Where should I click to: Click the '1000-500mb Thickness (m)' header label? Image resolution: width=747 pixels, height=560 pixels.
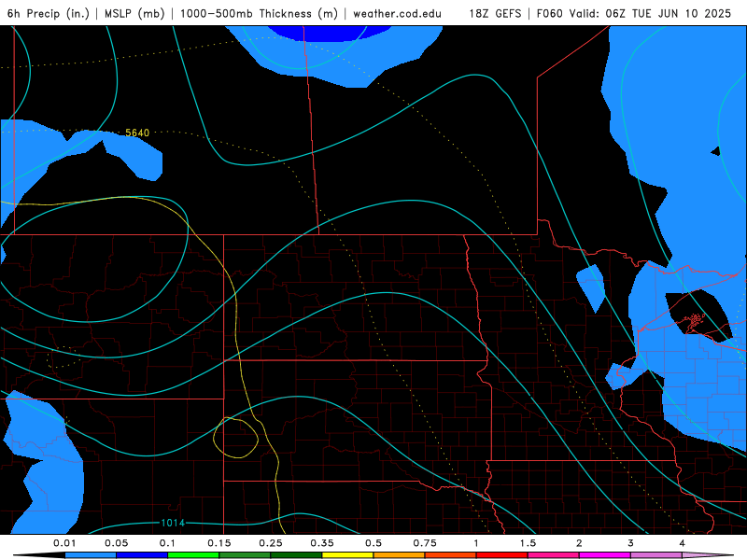coord(259,13)
